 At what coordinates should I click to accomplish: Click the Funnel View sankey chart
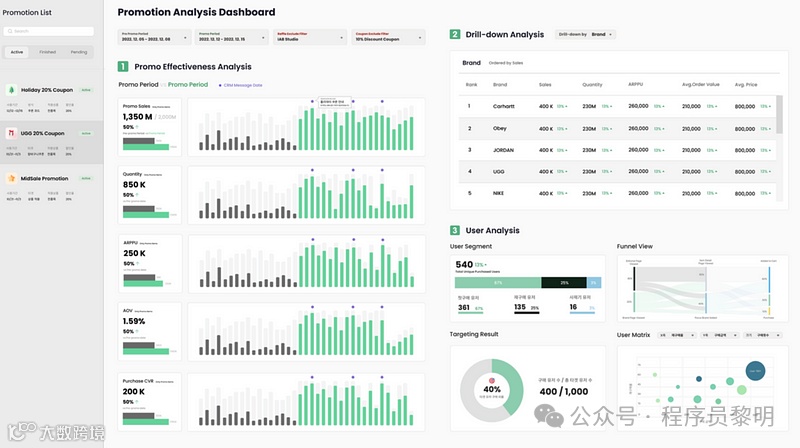(703, 288)
